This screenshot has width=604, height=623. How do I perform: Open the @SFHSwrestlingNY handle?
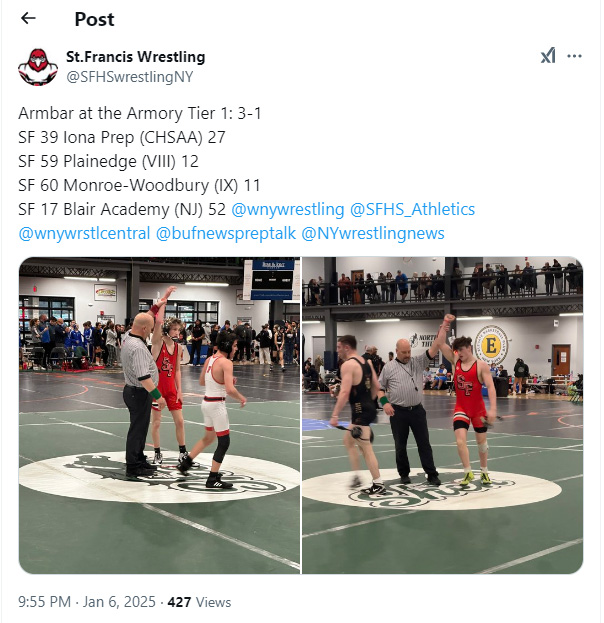click(130, 77)
